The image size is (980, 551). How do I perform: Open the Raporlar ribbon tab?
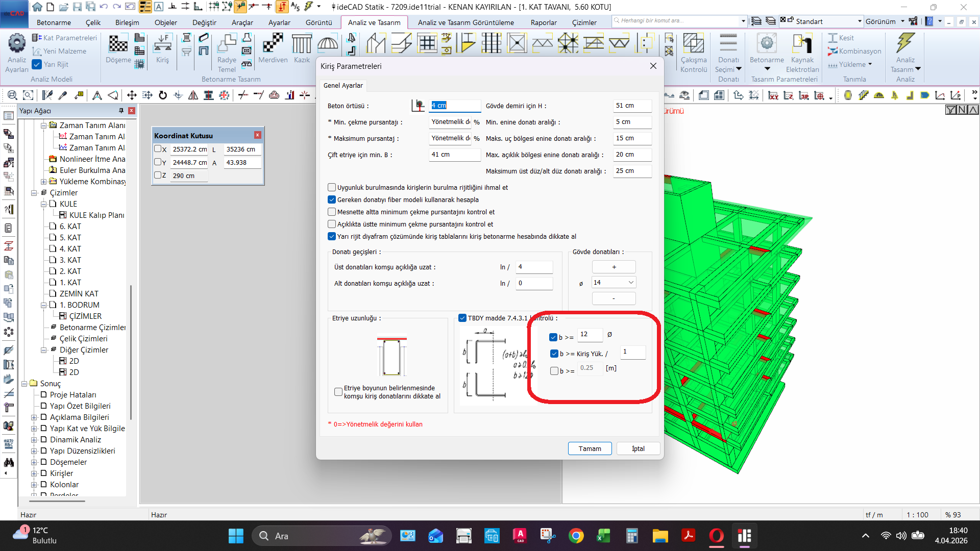pyautogui.click(x=543, y=22)
